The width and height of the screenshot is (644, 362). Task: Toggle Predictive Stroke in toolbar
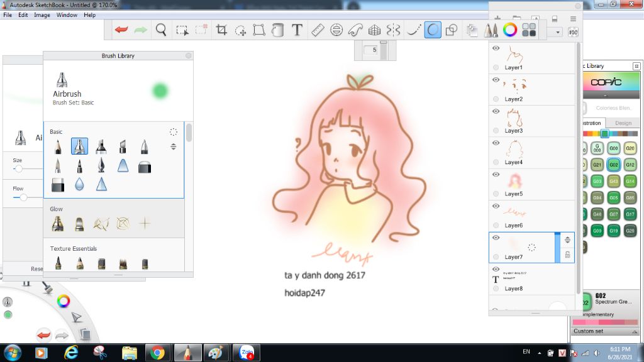click(x=433, y=30)
